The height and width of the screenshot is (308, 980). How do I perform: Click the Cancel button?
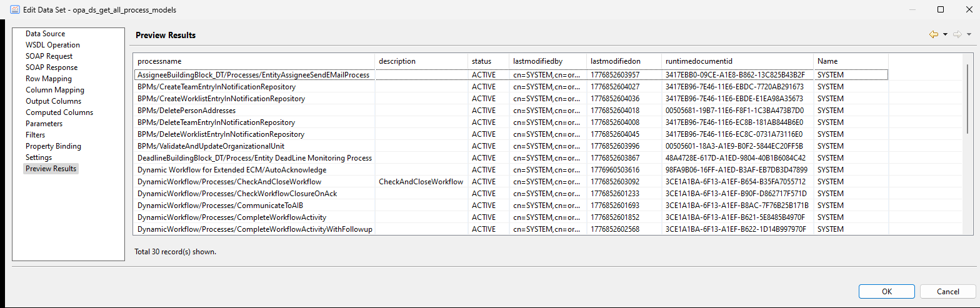click(x=948, y=291)
